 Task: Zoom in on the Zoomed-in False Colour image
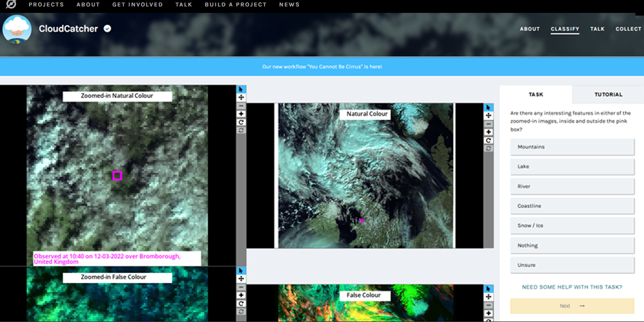point(241,295)
